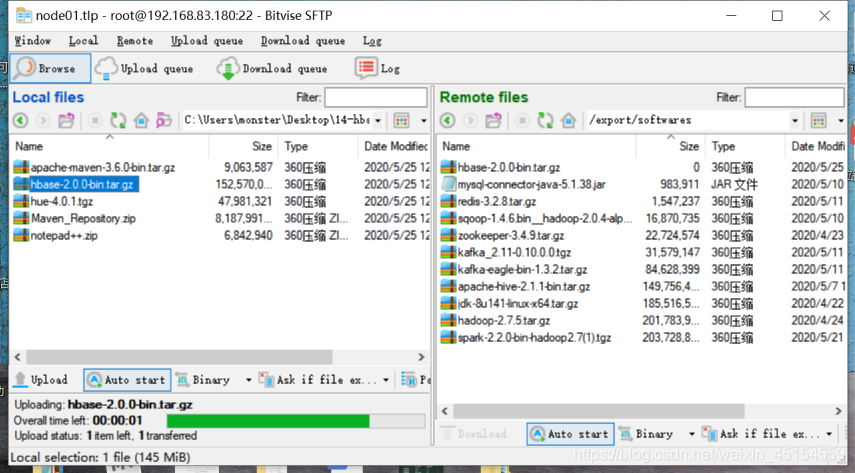Viewport: 855px width, 473px height.
Task: Toggle Remote Auto start
Action: pos(570,434)
